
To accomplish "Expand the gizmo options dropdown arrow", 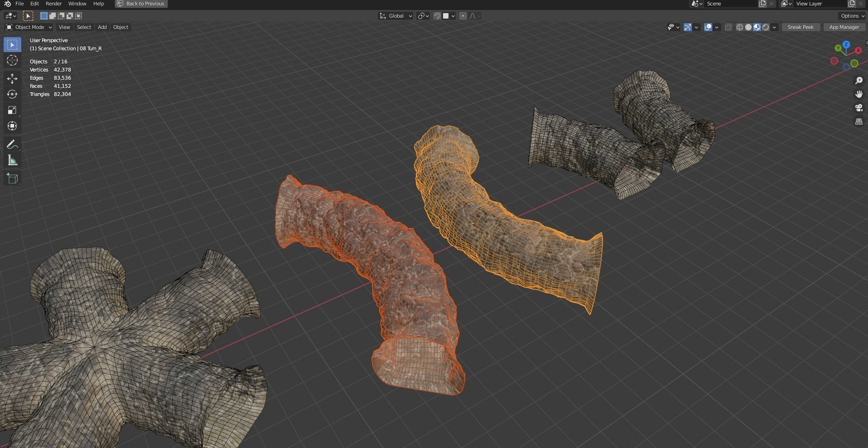I will click(x=696, y=27).
